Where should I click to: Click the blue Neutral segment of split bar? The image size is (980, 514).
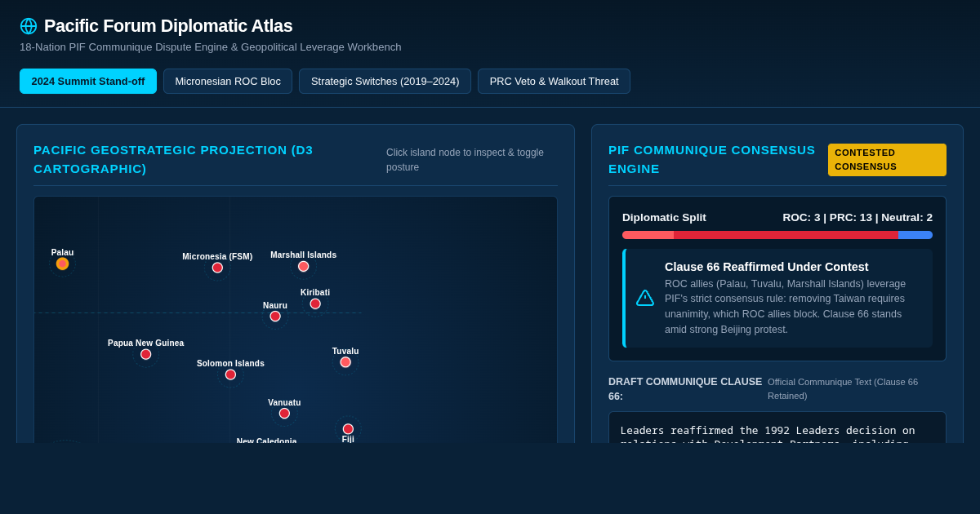pos(915,235)
